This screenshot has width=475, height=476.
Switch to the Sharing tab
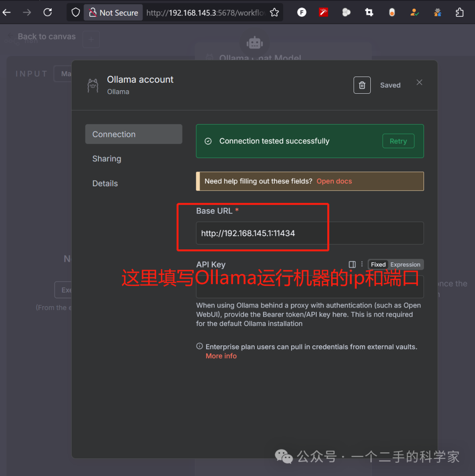(x=106, y=159)
